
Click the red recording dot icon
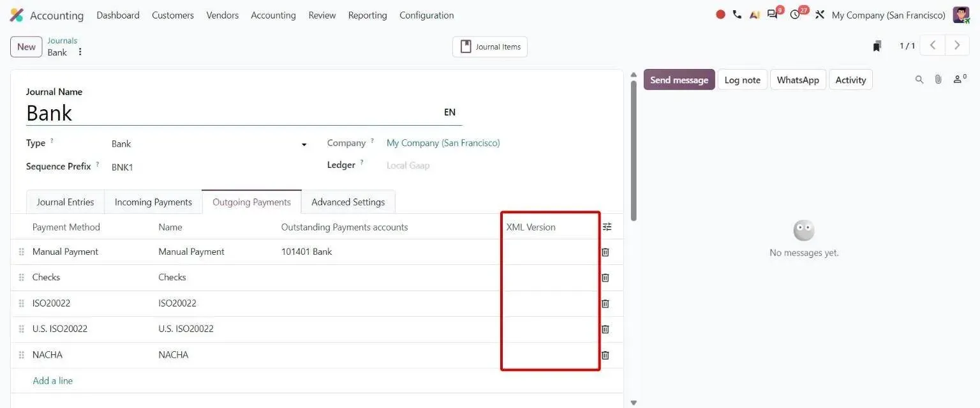tap(720, 14)
